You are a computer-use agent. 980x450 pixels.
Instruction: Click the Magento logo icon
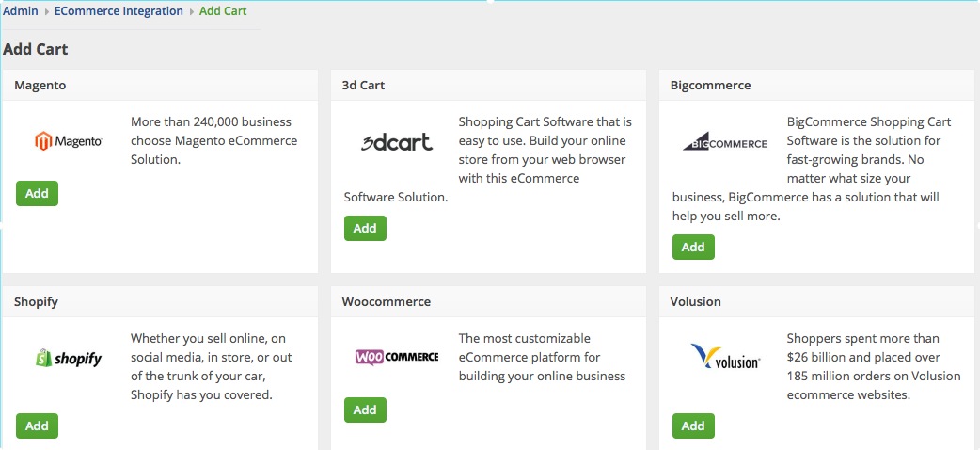[x=68, y=141]
